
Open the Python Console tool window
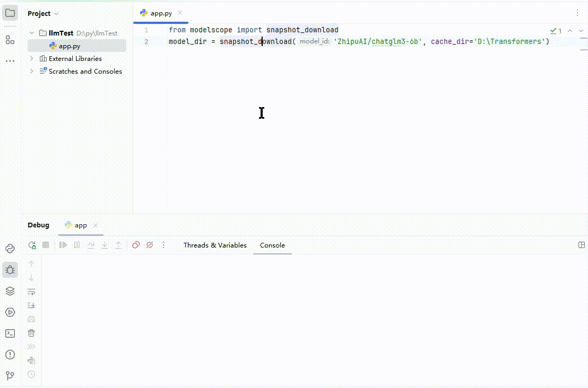pos(10,249)
